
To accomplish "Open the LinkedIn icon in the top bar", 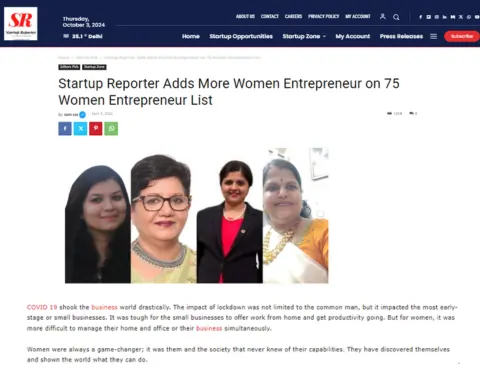I will pos(445,17).
